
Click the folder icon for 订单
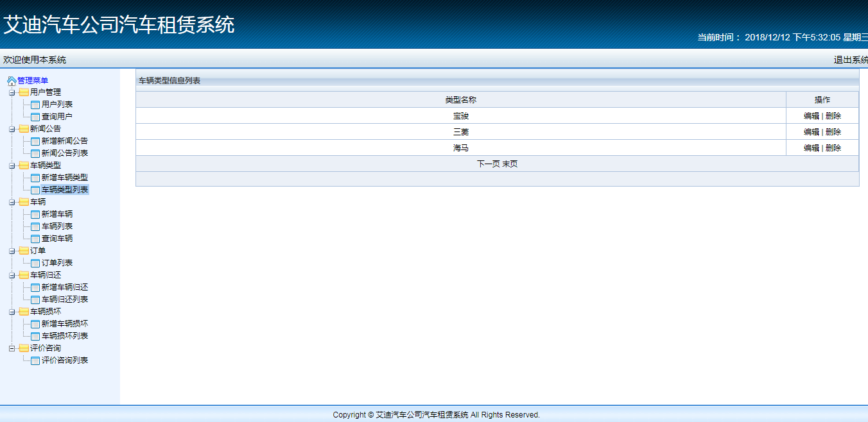pyautogui.click(x=24, y=251)
